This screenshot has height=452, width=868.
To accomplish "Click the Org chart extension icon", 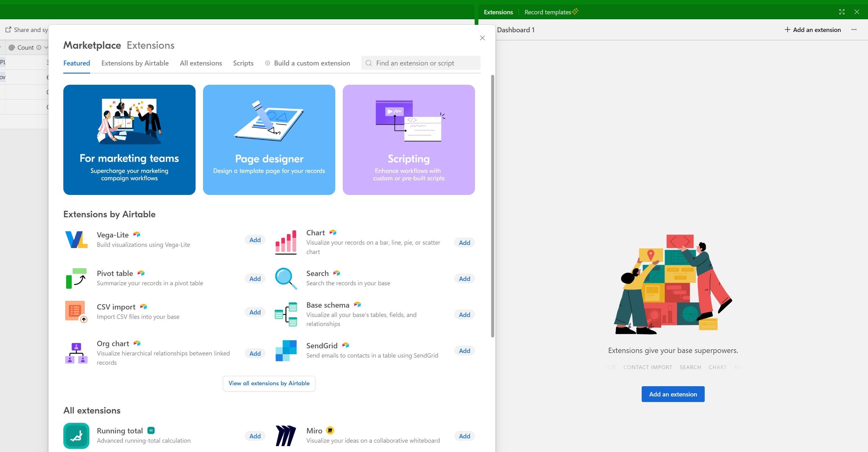I will click(76, 353).
